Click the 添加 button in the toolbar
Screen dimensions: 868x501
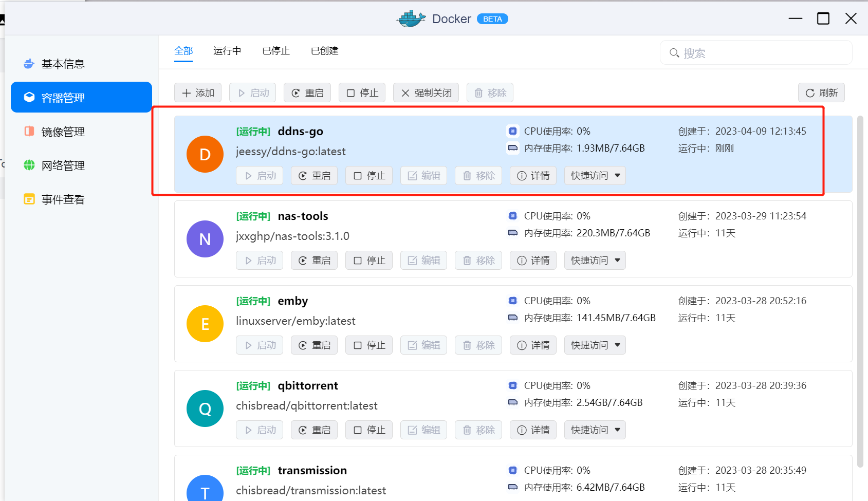click(x=198, y=93)
